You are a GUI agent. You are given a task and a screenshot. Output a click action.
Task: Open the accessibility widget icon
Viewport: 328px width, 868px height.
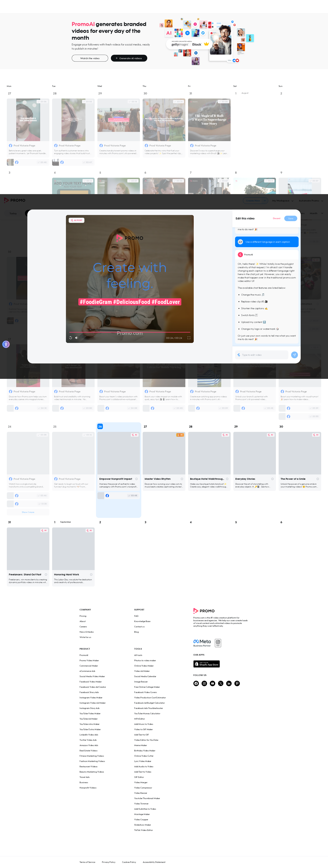pos(6,344)
